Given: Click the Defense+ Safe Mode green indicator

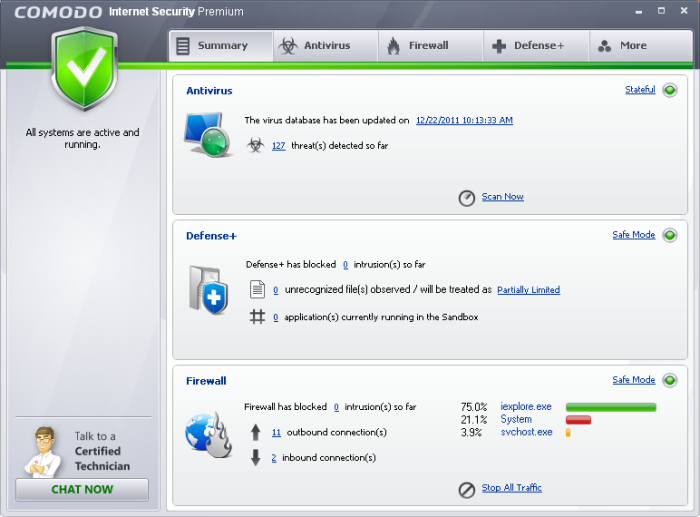Looking at the screenshot, I should click(670, 235).
